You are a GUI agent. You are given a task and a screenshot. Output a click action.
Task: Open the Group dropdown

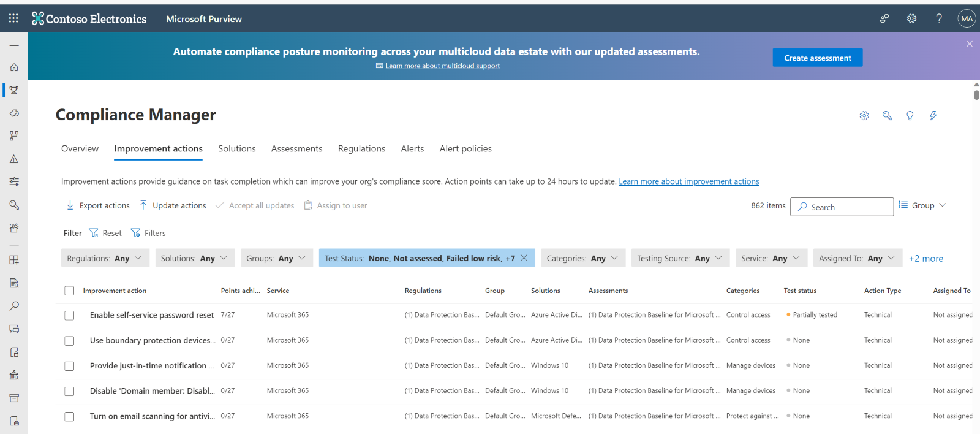[922, 205]
